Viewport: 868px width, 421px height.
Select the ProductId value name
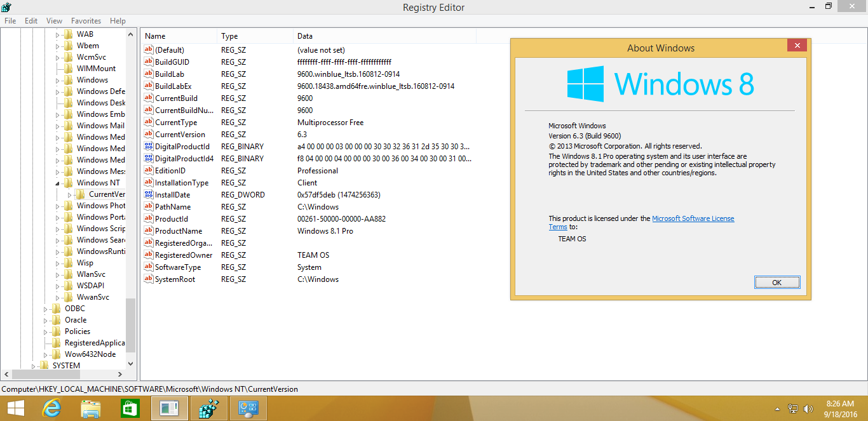pyautogui.click(x=172, y=219)
